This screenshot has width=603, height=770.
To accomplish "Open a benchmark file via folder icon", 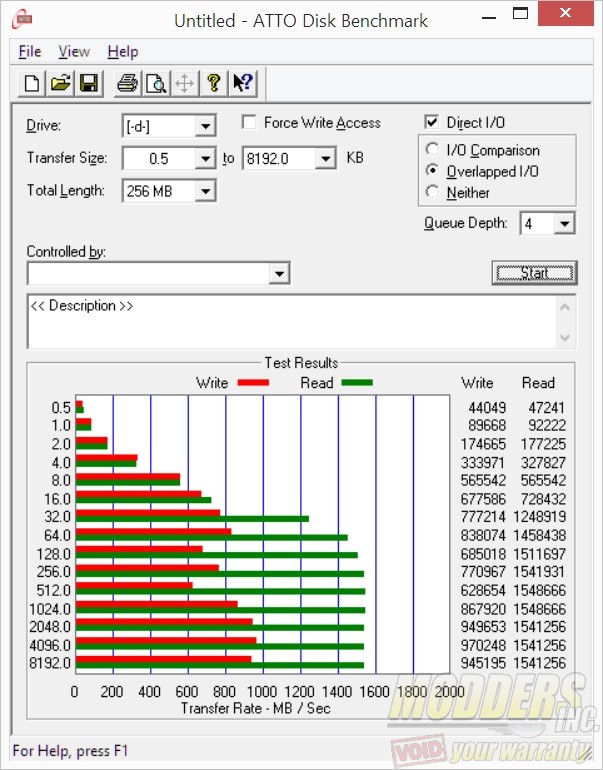I will point(60,83).
